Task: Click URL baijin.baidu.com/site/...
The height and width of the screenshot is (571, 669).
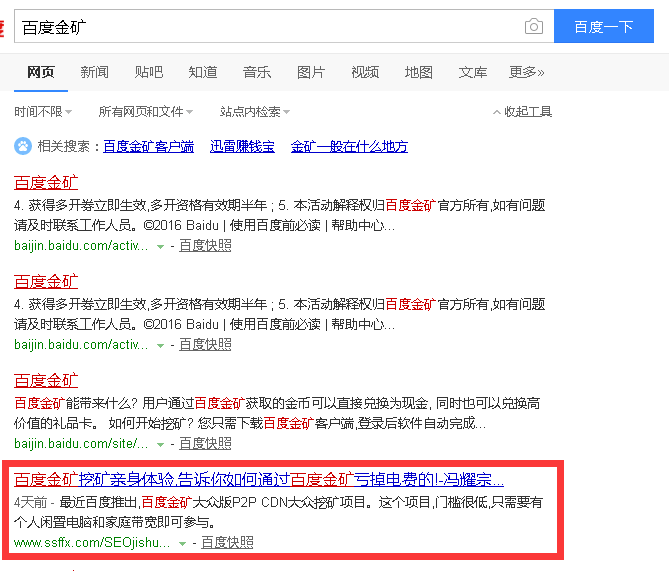Action: tap(81, 444)
